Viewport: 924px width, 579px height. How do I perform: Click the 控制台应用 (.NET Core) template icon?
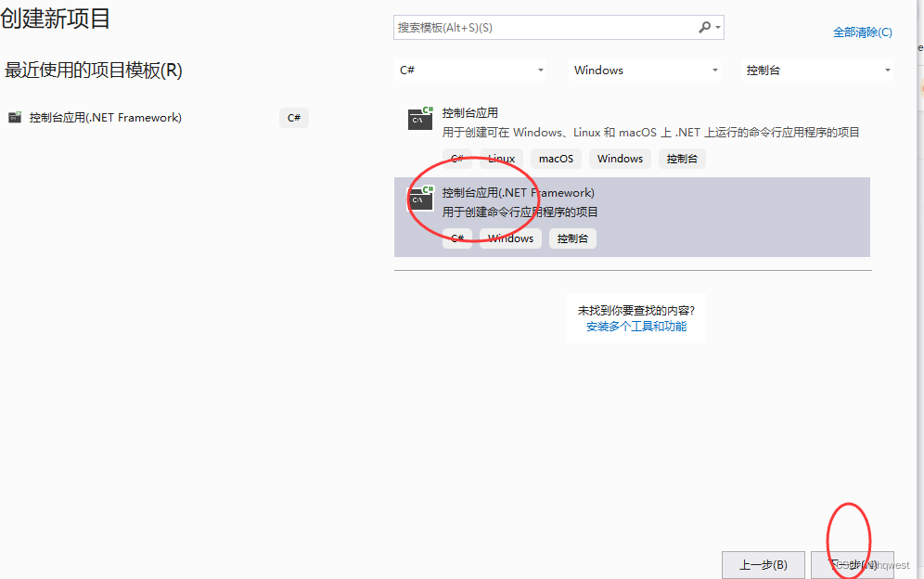[421, 118]
